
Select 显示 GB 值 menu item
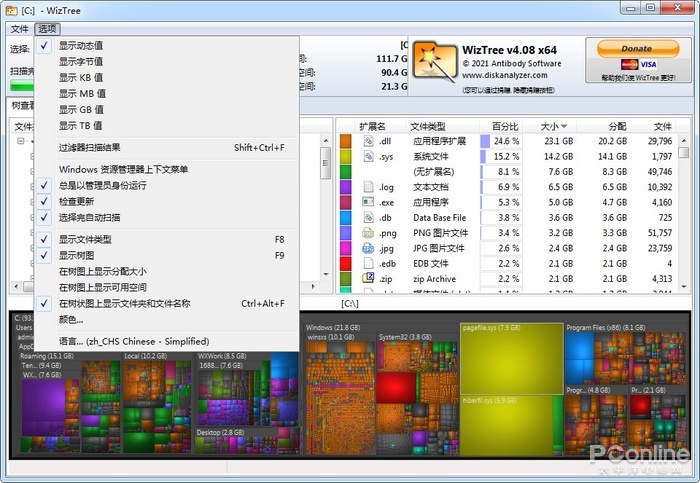pos(80,109)
